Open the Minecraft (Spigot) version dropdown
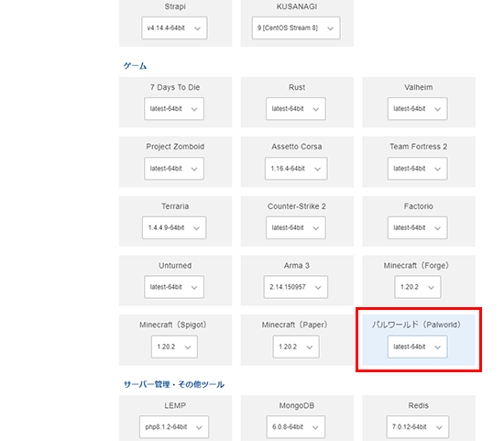Screen dimensions: 504x441 click(x=174, y=347)
